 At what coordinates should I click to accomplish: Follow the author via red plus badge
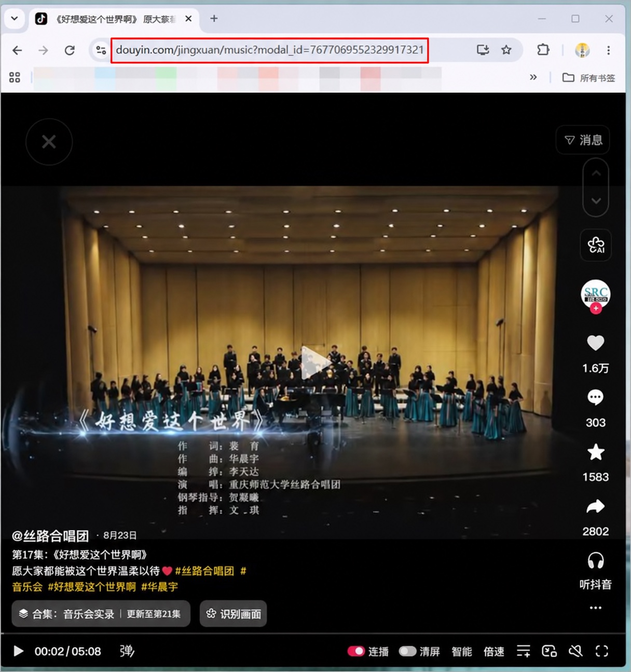[x=596, y=308]
